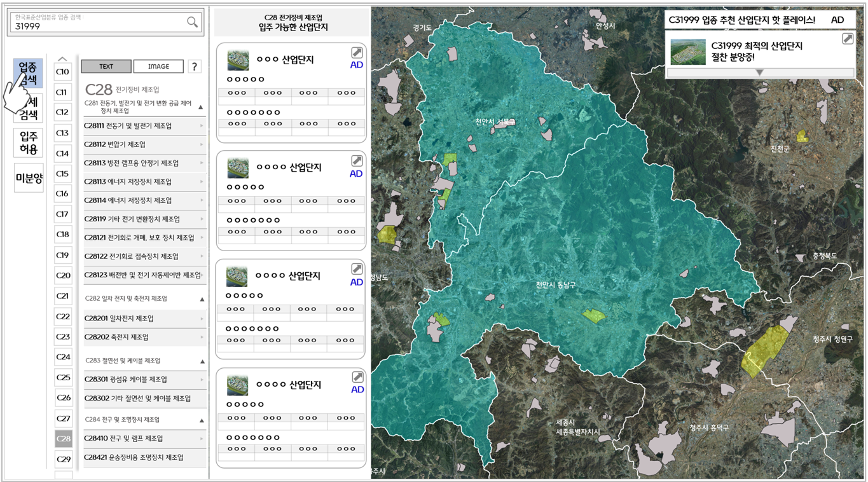Click the pencil icon on first 산업단지 card

(x=357, y=53)
